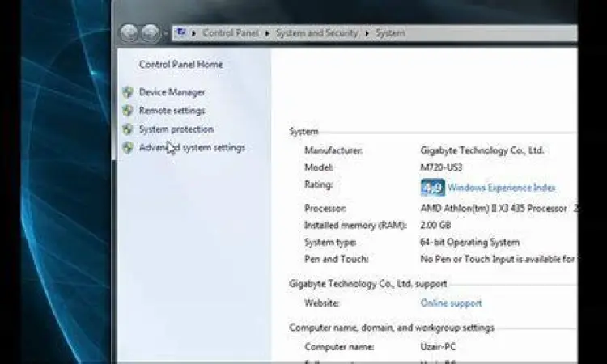This screenshot has height=364, width=607.
Task: Click the No Pen or Touch Input text
Action: (499, 259)
